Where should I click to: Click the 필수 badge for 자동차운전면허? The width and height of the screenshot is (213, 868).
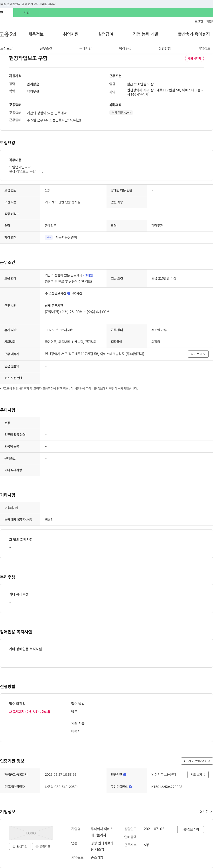49,238
